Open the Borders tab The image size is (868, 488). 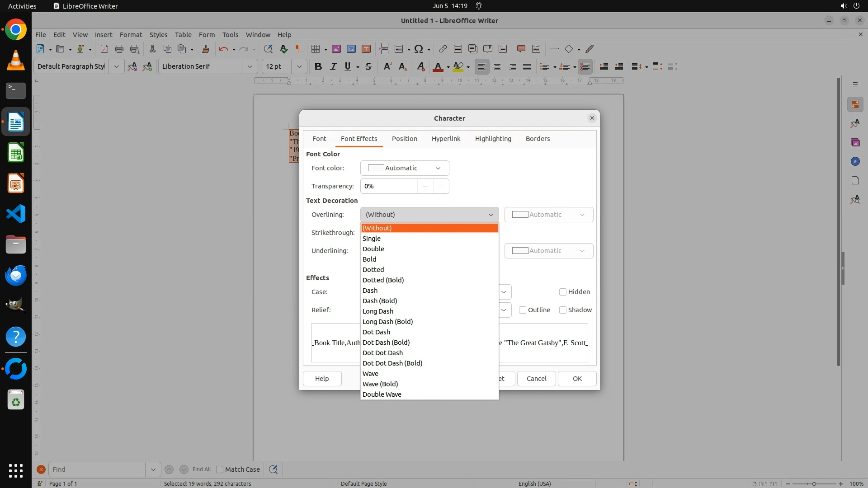coord(538,139)
